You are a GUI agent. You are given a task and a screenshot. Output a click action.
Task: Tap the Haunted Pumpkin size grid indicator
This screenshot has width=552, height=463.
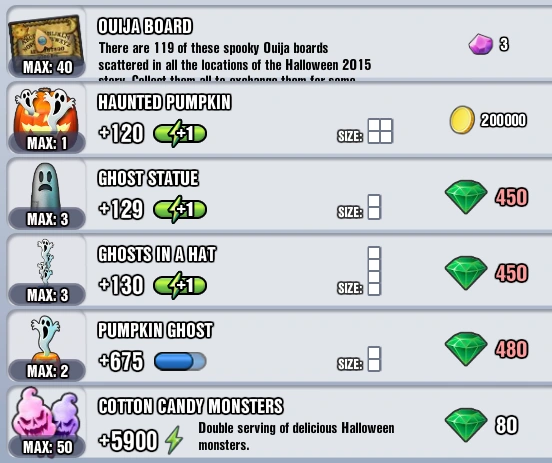(380, 131)
